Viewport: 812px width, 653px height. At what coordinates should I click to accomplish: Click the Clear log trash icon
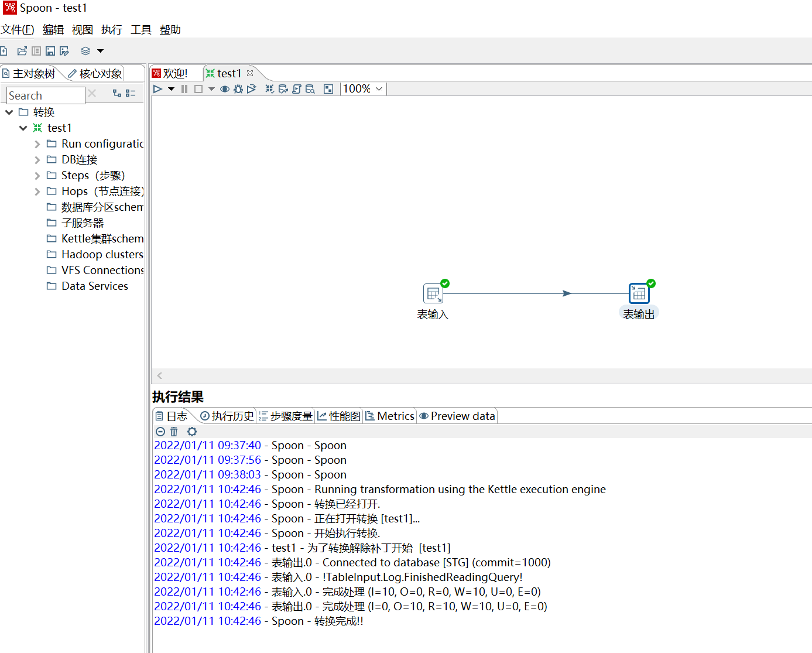tap(174, 432)
